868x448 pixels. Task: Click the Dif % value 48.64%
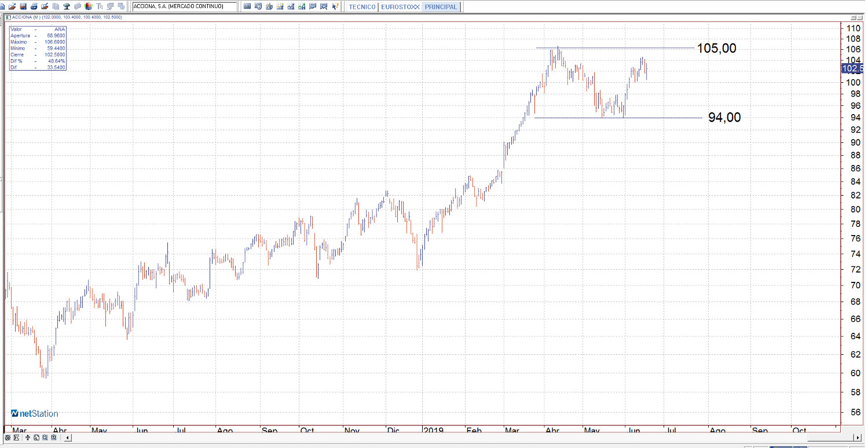57,61
